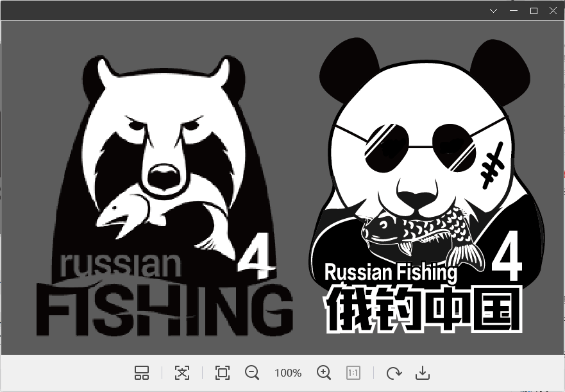Zoom out with the minus magnifier

(252, 373)
